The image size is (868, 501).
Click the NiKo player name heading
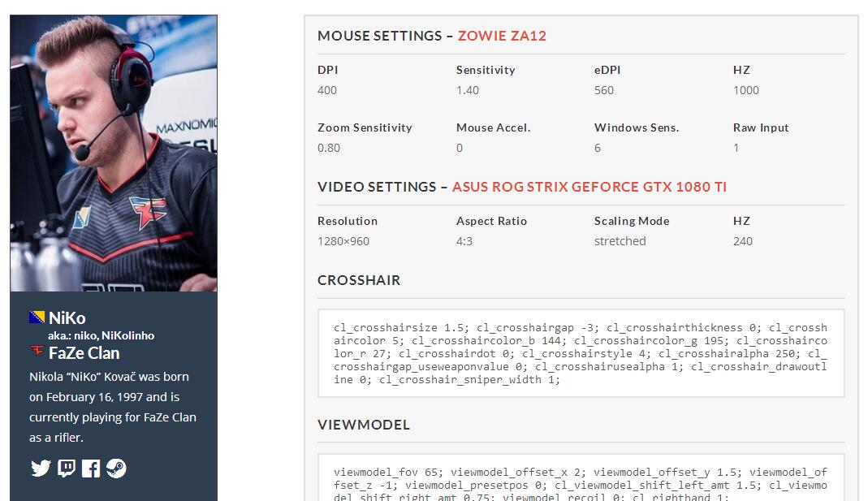point(67,318)
